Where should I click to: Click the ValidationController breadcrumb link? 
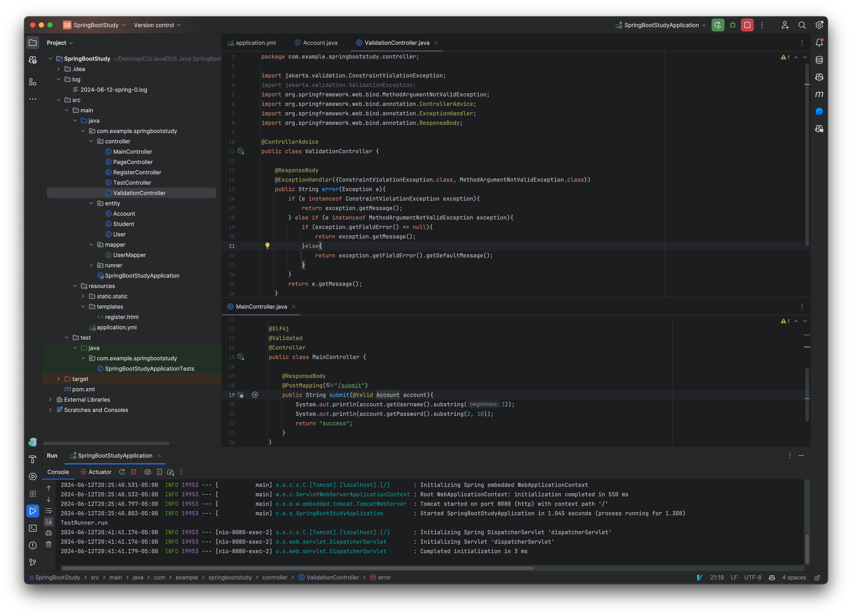coord(333,577)
